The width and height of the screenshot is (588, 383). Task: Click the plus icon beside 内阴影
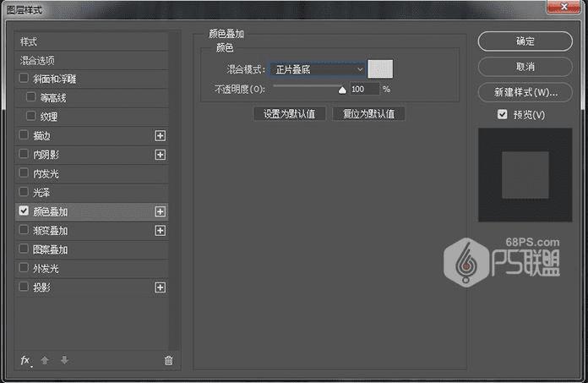(161, 155)
